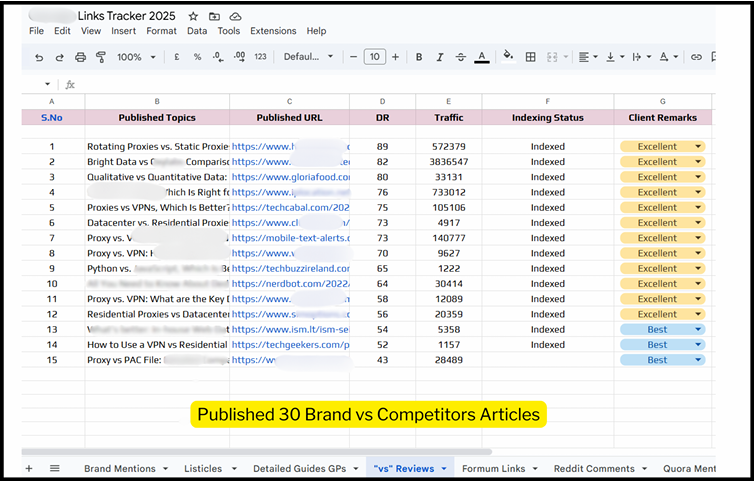Screen dimensions: 754x481
Task: Add a new sheet with plus icon
Action: (29, 468)
